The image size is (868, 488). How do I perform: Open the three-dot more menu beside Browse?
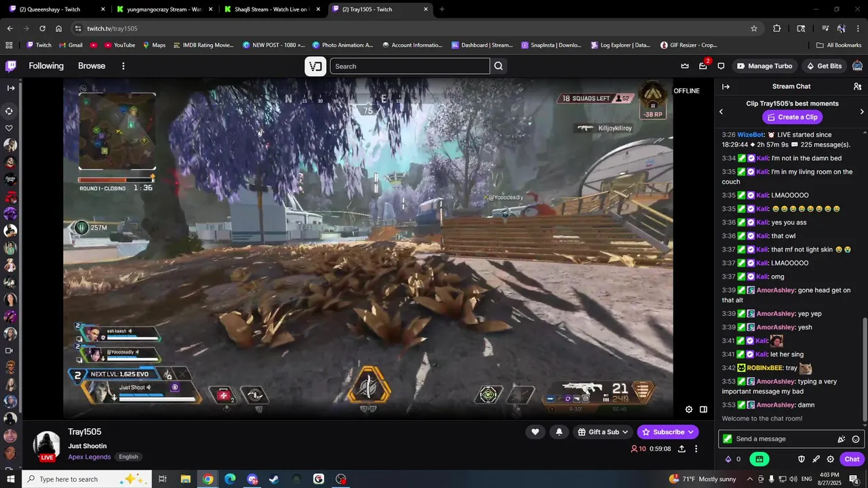[123, 66]
